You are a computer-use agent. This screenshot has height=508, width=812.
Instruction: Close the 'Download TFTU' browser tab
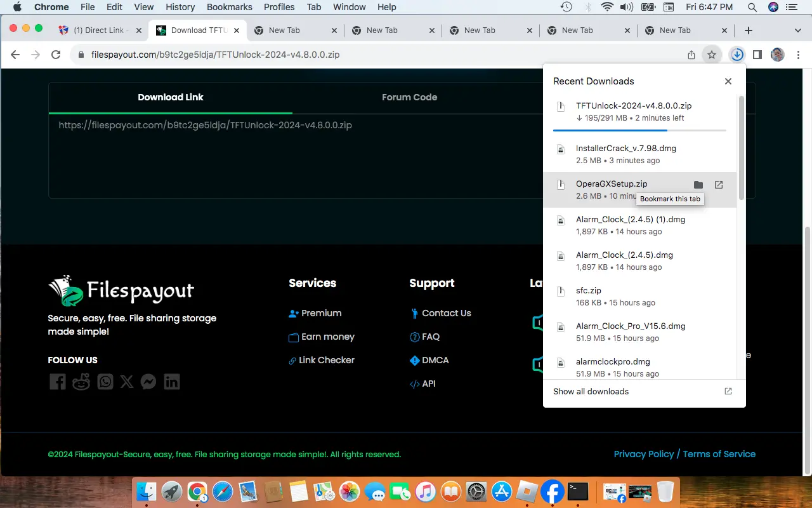[x=237, y=30]
